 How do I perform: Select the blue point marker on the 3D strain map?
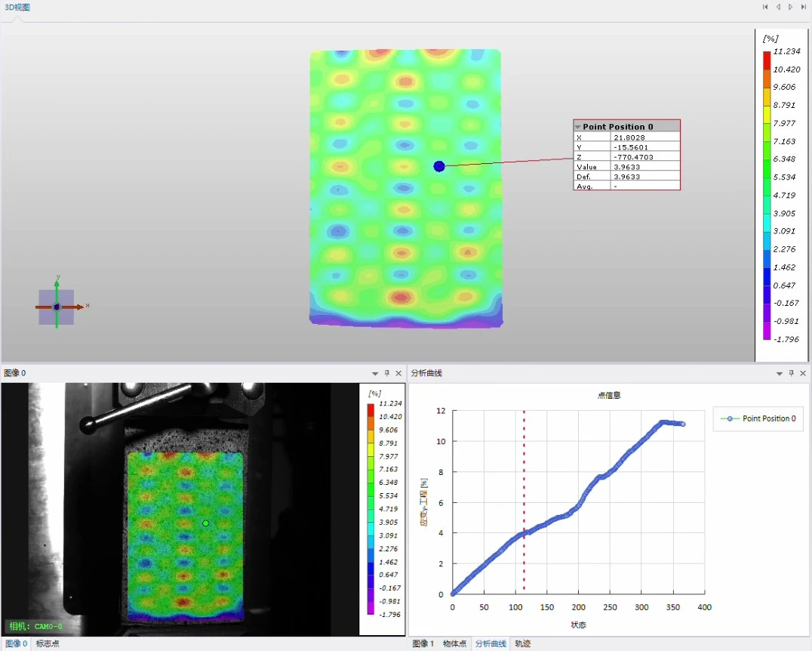click(439, 166)
